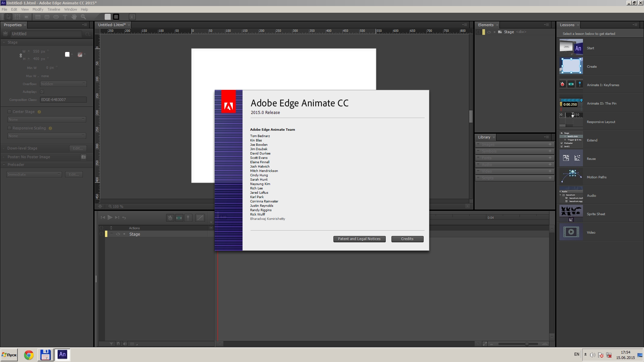Open the Preloader Immediate dropdown

[x=34, y=175]
